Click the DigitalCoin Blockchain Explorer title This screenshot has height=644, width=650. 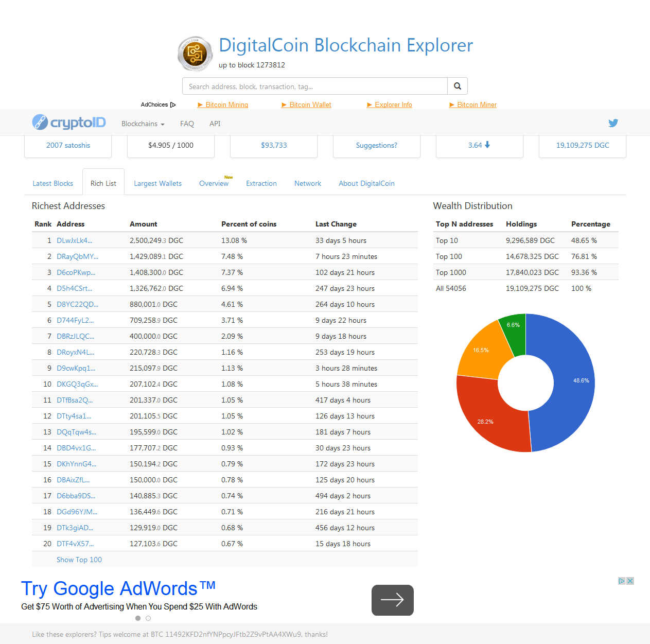(x=346, y=45)
